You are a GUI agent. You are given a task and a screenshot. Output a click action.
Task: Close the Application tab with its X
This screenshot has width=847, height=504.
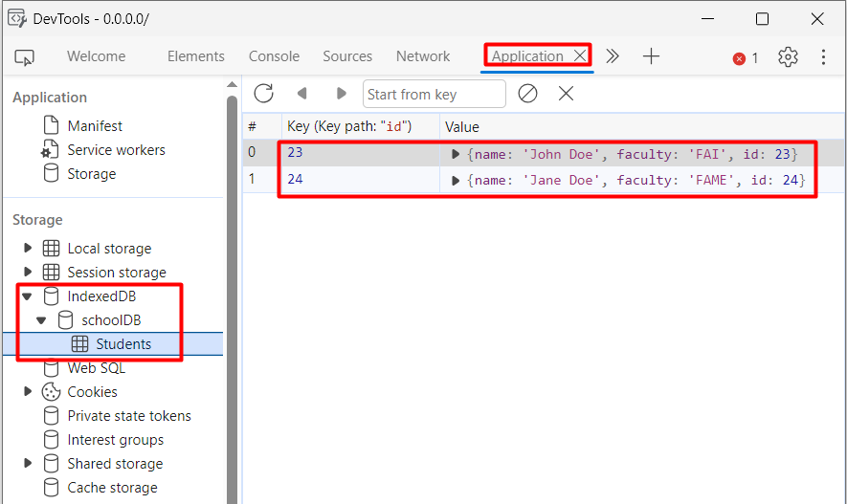coord(580,55)
